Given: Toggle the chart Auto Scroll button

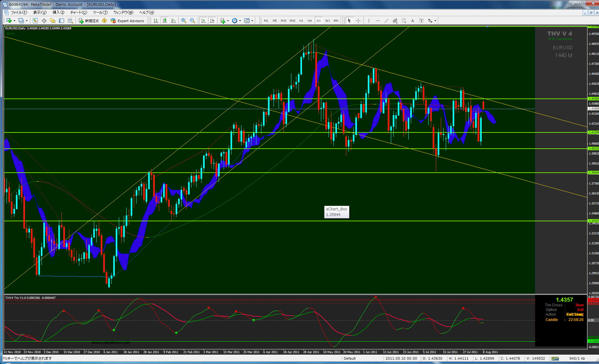Looking at the screenshot, I should coord(203,21).
